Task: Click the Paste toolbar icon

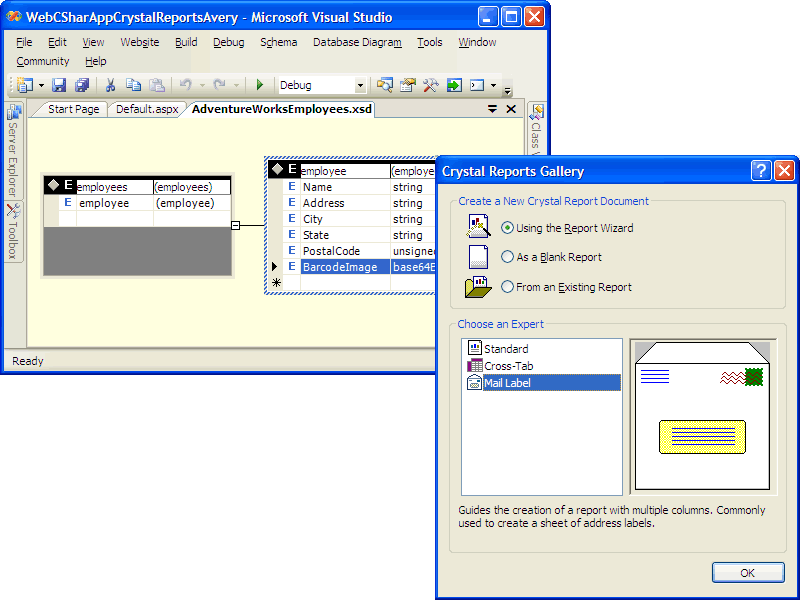Action: point(157,85)
